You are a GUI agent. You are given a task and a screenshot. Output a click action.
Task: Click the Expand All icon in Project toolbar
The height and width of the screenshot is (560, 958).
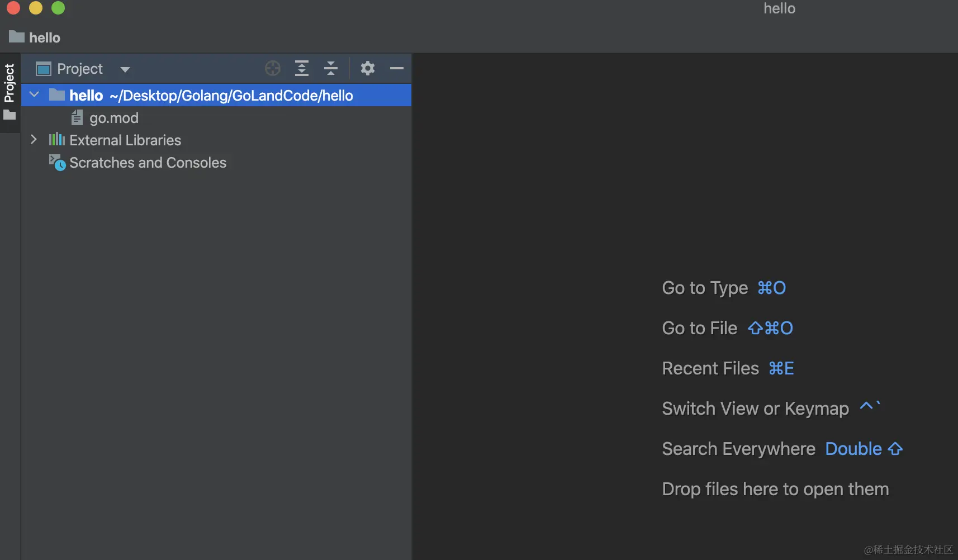pyautogui.click(x=302, y=68)
